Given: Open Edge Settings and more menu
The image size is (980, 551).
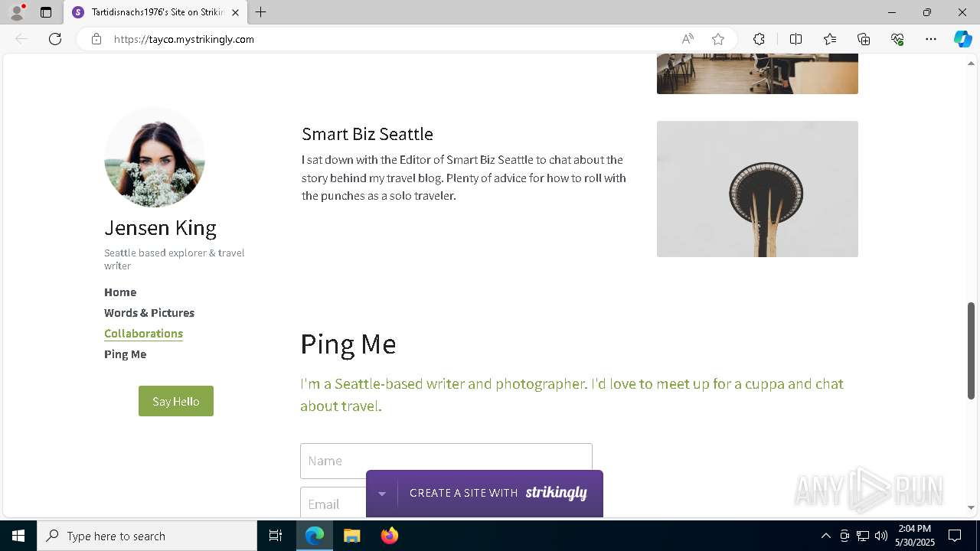Looking at the screenshot, I should (x=931, y=39).
